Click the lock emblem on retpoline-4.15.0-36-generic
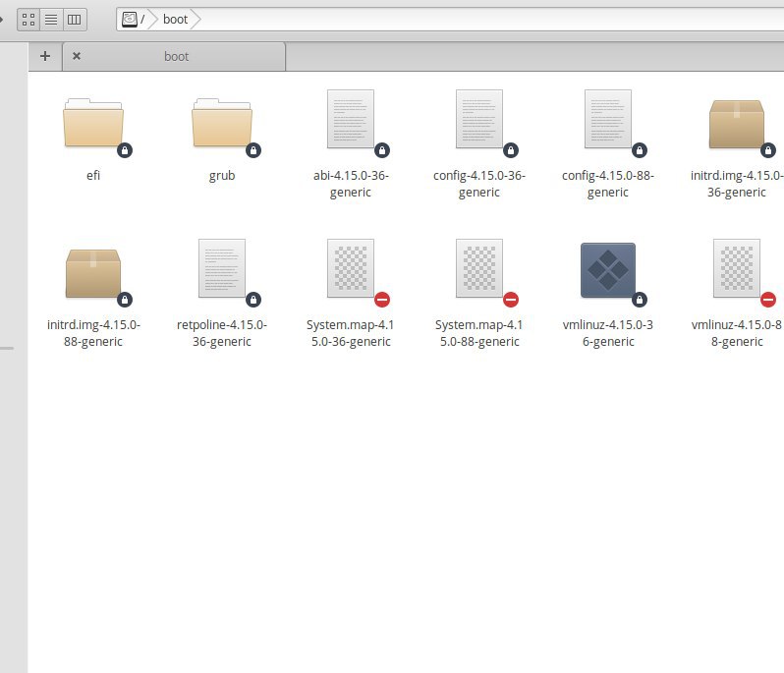The width and height of the screenshot is (784, 673). tap(253, 300)
